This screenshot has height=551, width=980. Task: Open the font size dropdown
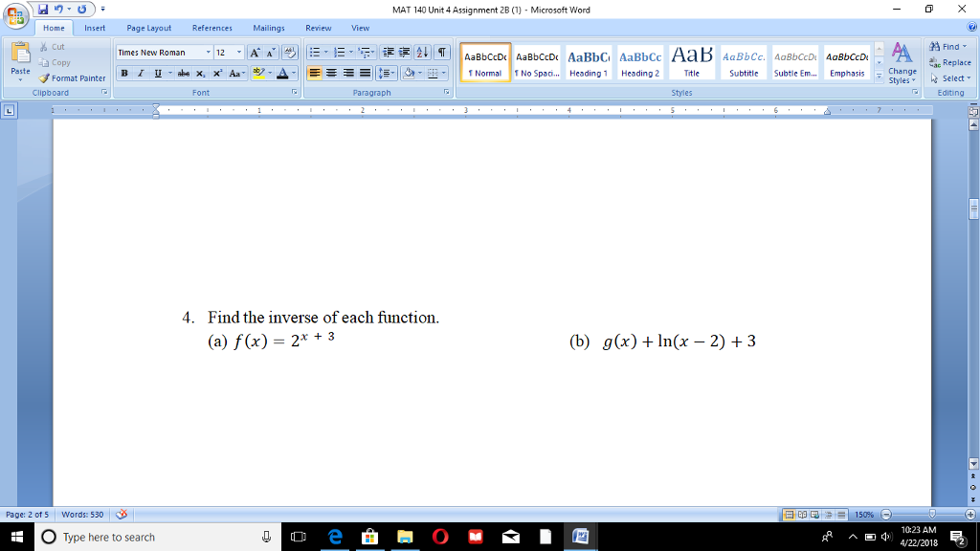pyautogui.click(x=238, y=53)
